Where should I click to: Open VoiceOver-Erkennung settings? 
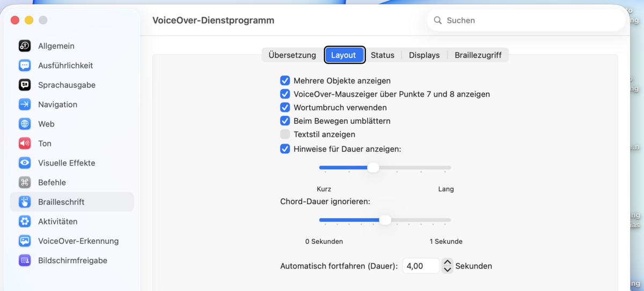(72, 241)
